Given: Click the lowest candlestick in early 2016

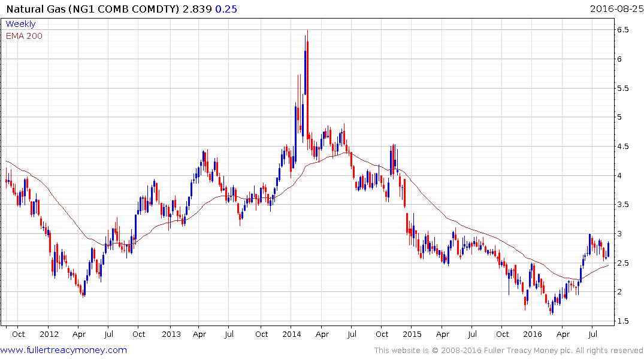Looking at the screenshot, I should pos(552,308).
